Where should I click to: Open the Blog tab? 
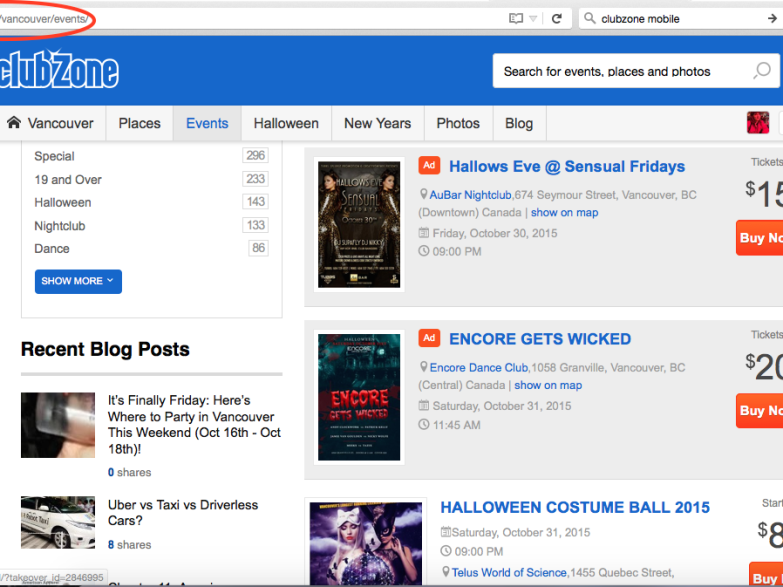519,123
